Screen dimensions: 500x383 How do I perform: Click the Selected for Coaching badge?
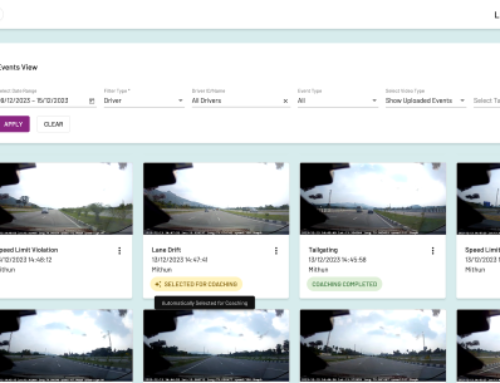[196, 284]
